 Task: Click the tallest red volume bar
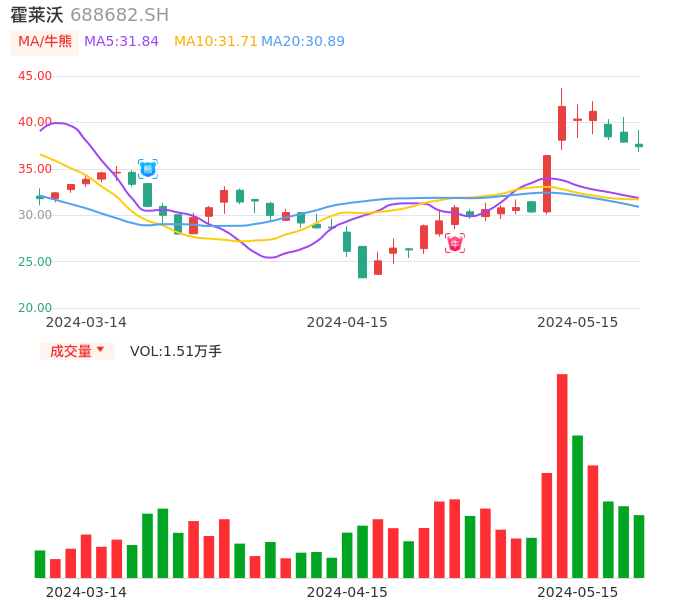point(562,475)
